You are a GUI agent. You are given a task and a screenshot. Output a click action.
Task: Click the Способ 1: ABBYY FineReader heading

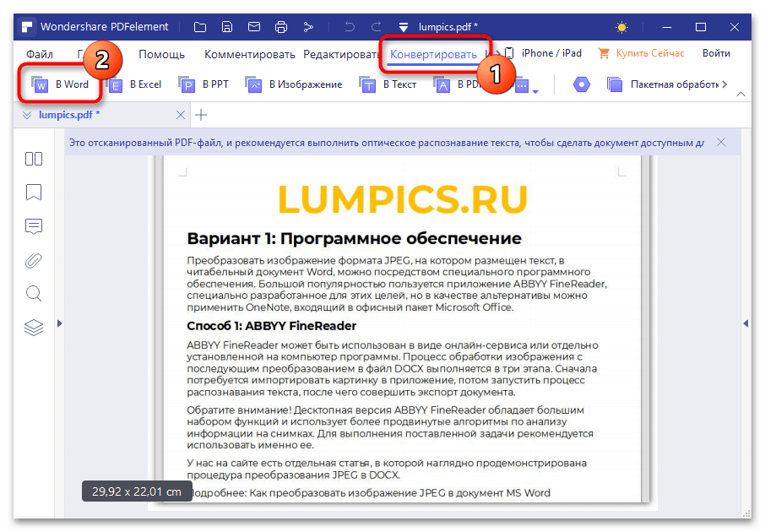tap(271, 326)
